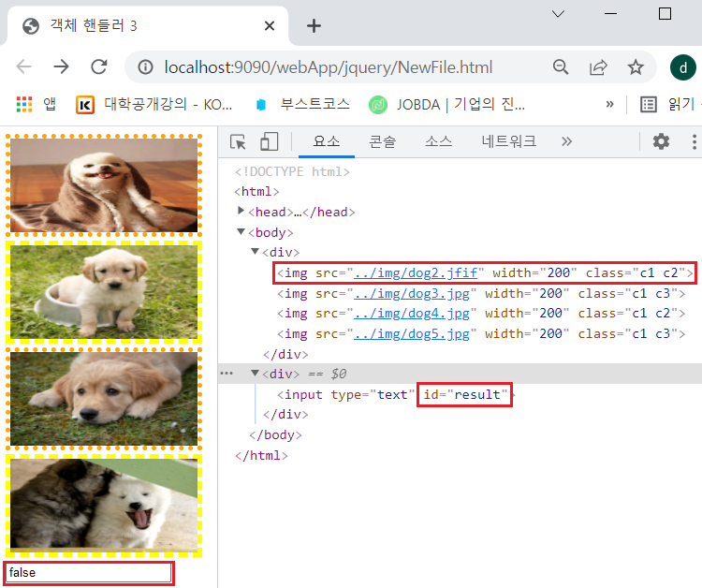Viewport: 702px width, 588px height.
Task: Focus the result text field showing false
Action: 89,573
